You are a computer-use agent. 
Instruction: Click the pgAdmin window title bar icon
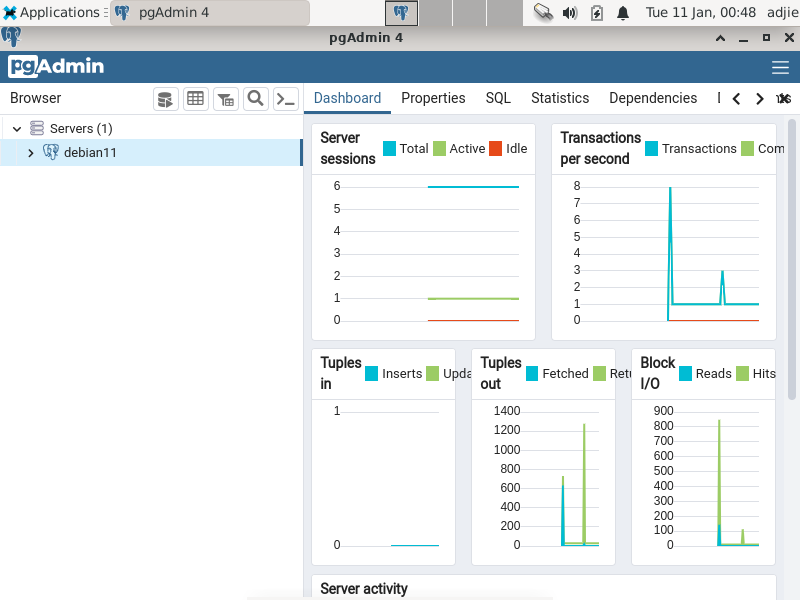pos(11,37)
